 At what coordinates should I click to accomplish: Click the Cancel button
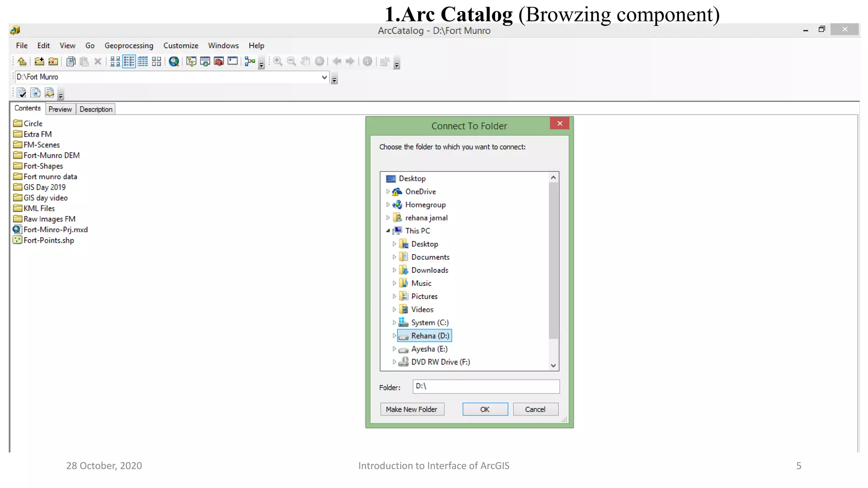point(535,409)
